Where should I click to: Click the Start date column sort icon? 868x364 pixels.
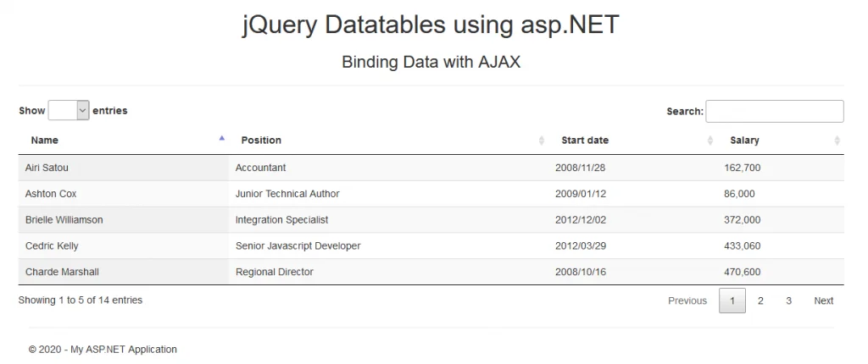(x=710, y=141)
